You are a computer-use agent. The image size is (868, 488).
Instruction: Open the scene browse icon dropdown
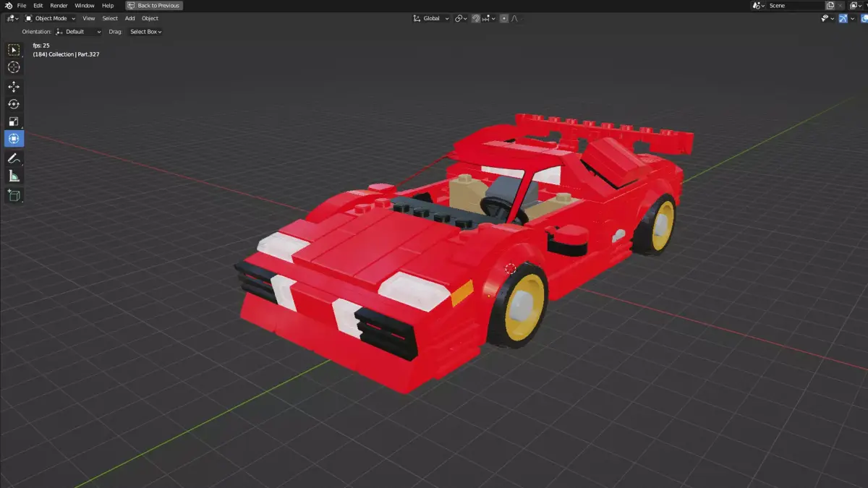(759, 5)
